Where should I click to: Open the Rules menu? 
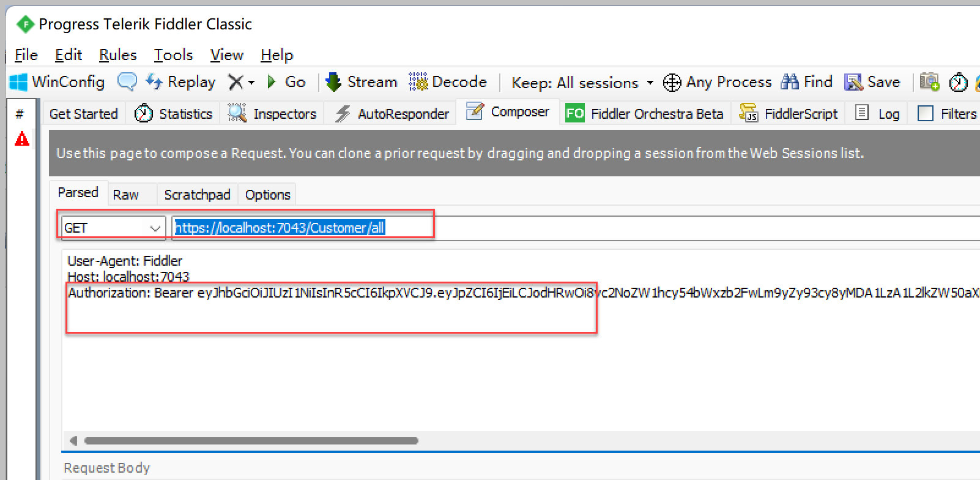(118, 55)
